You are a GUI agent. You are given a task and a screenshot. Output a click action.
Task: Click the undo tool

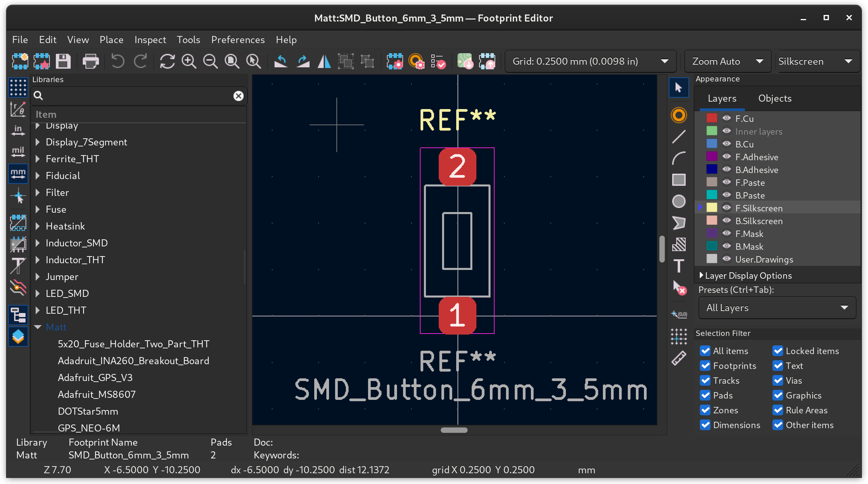pyautogui.click(x=118, y=61)
